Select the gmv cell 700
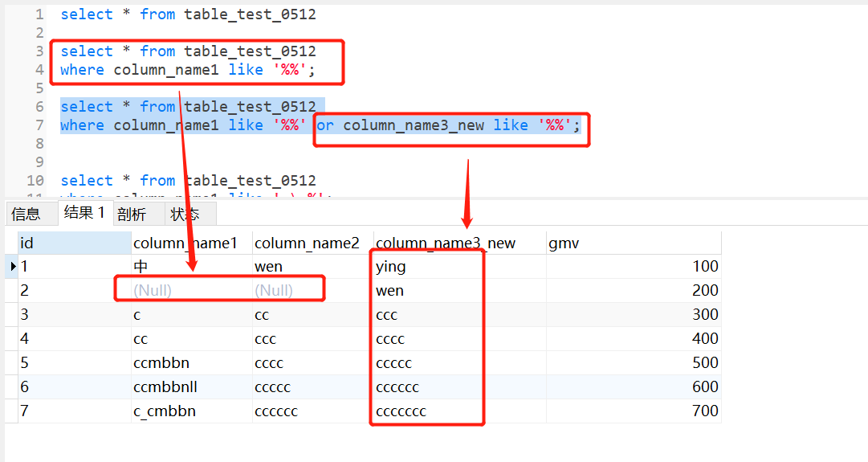Viewport: 868px width, 462px height. (634, 411)
